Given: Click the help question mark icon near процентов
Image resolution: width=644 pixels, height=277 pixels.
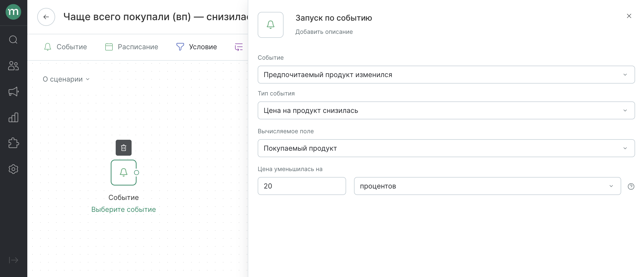Looking at the screenshot, I should [x=631, y=186].
